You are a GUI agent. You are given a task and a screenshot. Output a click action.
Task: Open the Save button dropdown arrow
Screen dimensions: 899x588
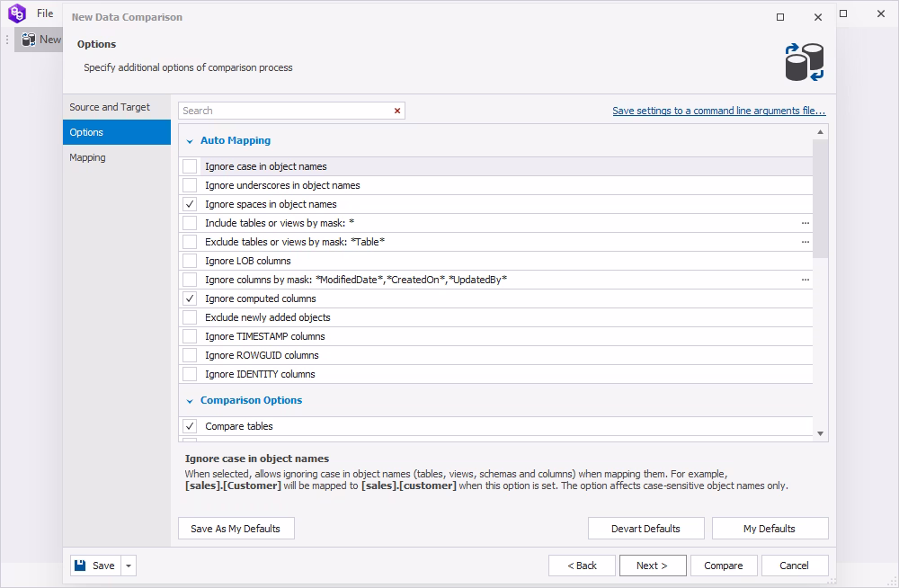click(x=129, y=566)
